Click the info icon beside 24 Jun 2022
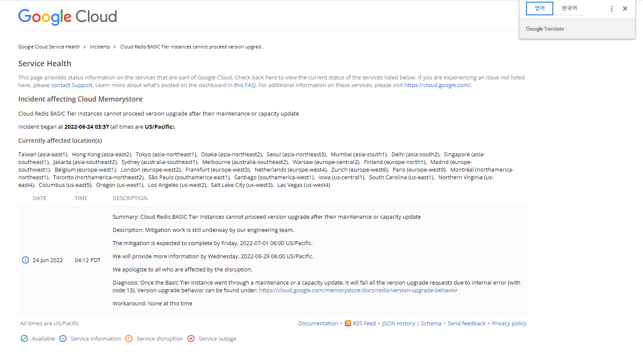Image resolution: width=643 pixels, height=364 pixels. pyautogui.click(x=26, y=260)
